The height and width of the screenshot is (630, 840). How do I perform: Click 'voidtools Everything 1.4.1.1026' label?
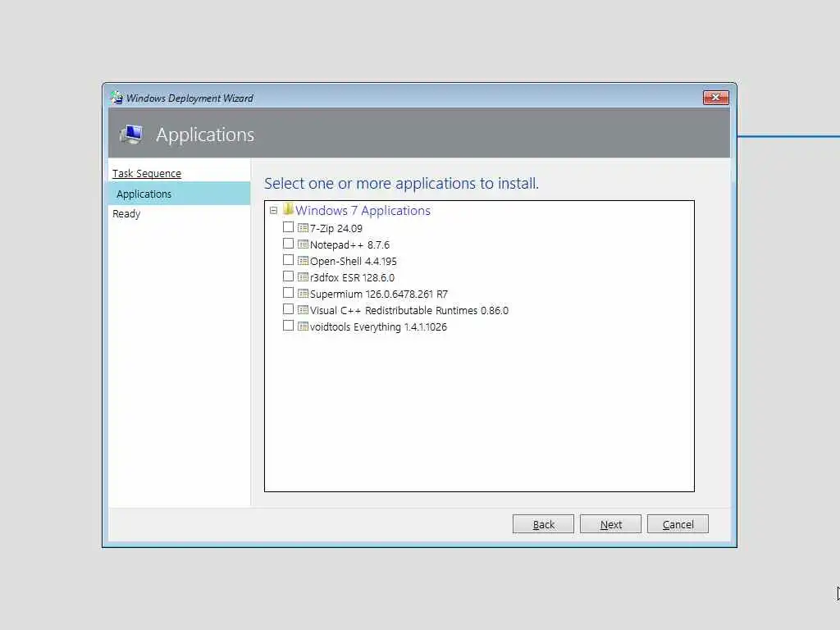click(x=378, y=326)
